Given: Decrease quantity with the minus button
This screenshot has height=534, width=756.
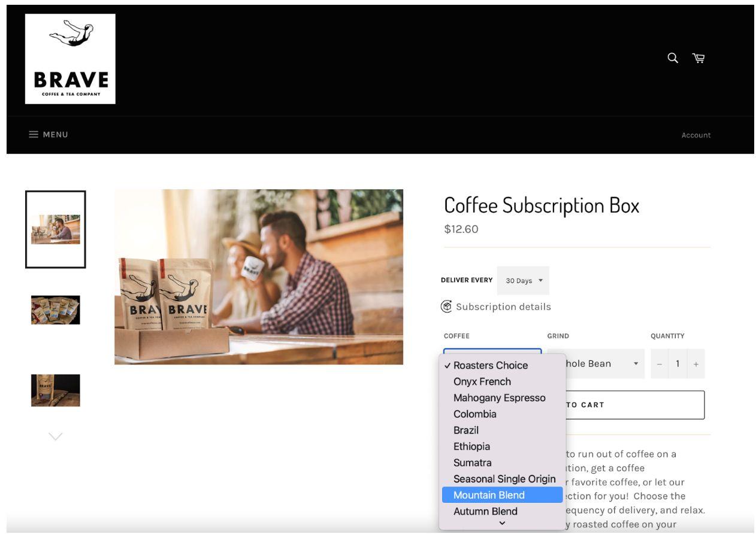Looking at the screenshot, I should [660, 364].
